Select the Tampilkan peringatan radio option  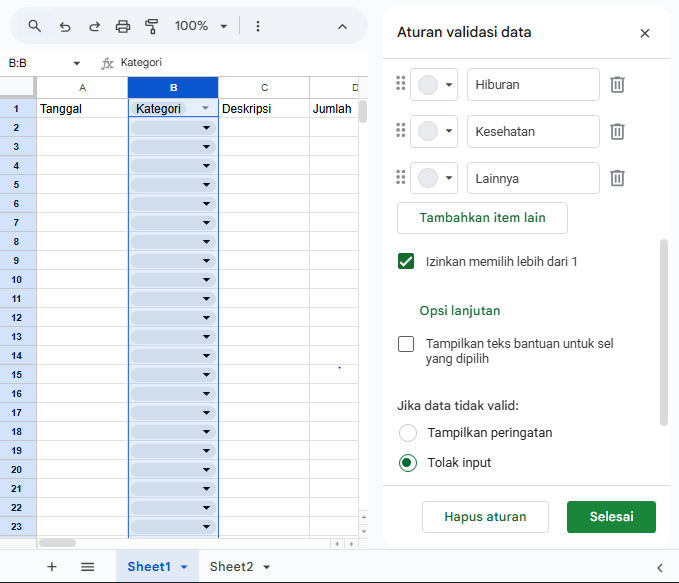click(408, 433)
